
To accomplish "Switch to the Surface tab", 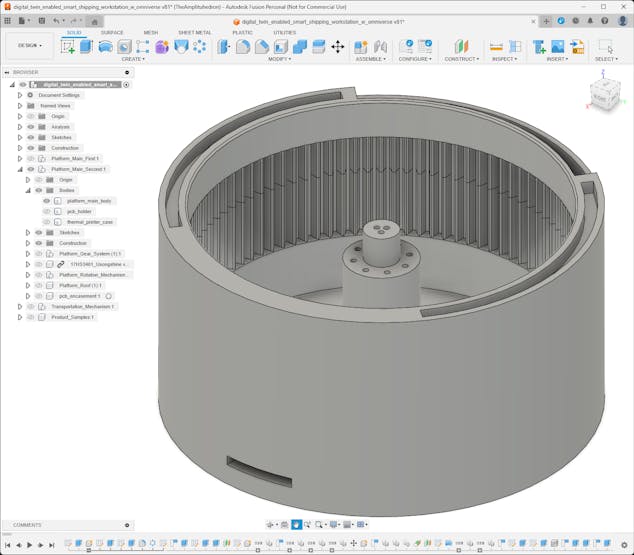I will 112,32.
